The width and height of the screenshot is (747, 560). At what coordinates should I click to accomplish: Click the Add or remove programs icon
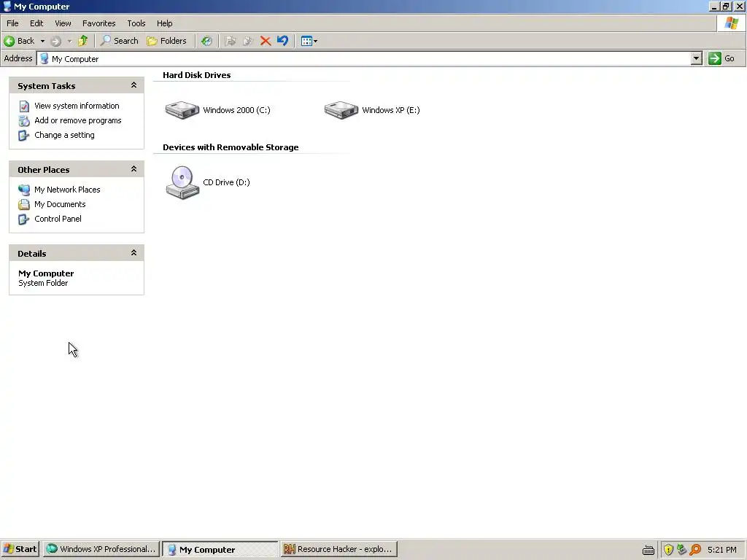click(24, 121)
